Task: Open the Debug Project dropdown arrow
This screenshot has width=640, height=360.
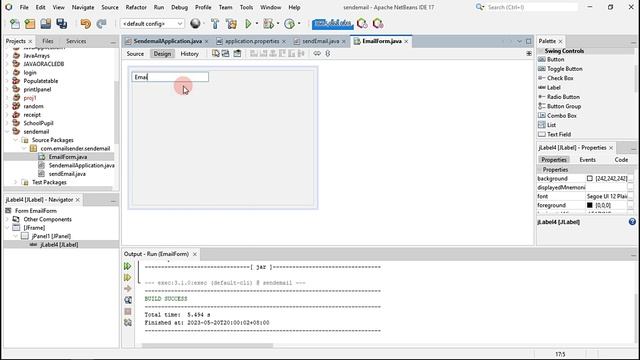Action: (x=278, y=24)
